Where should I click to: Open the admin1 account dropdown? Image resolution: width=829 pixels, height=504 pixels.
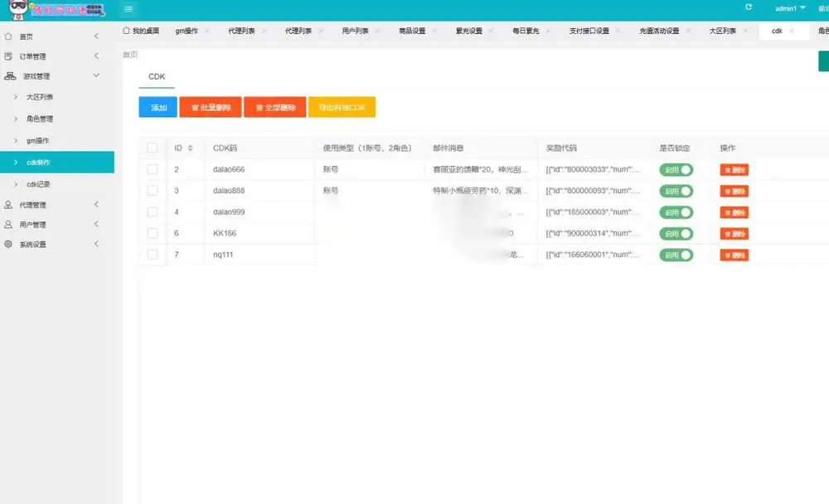point(790,8)
